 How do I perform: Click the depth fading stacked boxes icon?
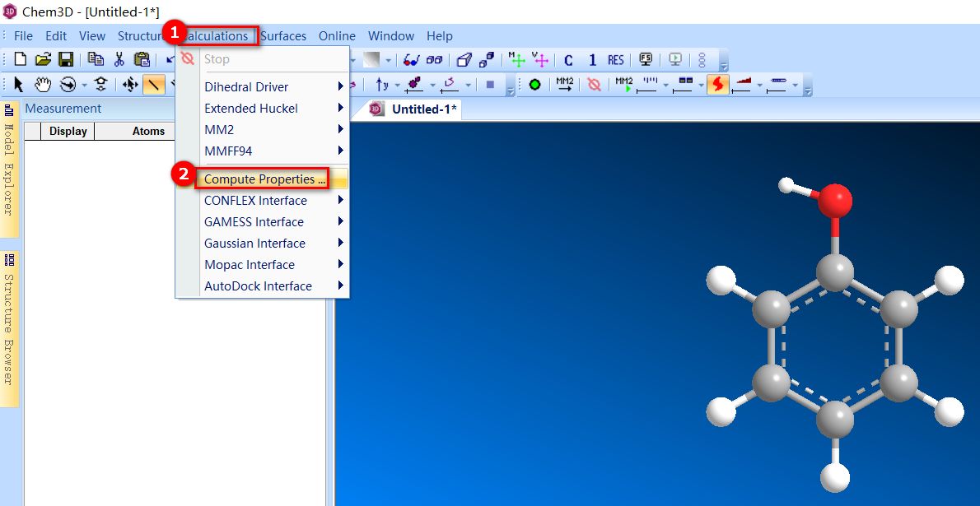pos(488,59)
